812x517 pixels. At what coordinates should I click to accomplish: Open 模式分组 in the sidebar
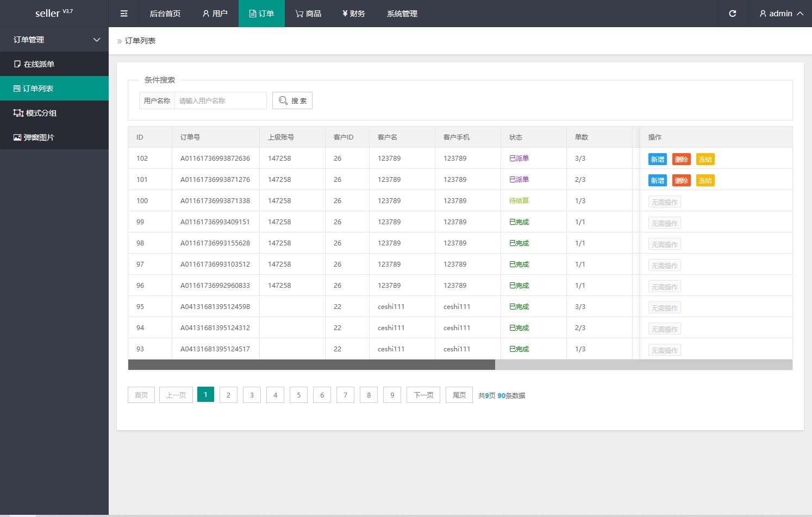[41, 113]
